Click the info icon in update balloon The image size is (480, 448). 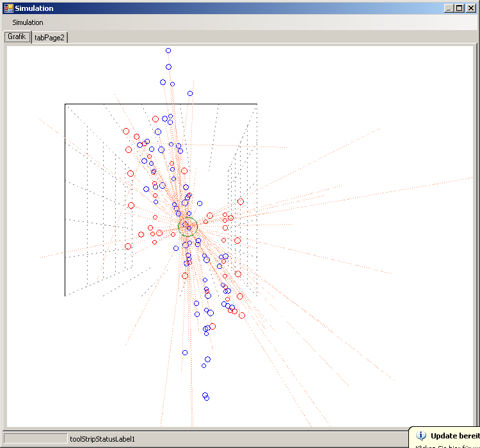(421, 435)
